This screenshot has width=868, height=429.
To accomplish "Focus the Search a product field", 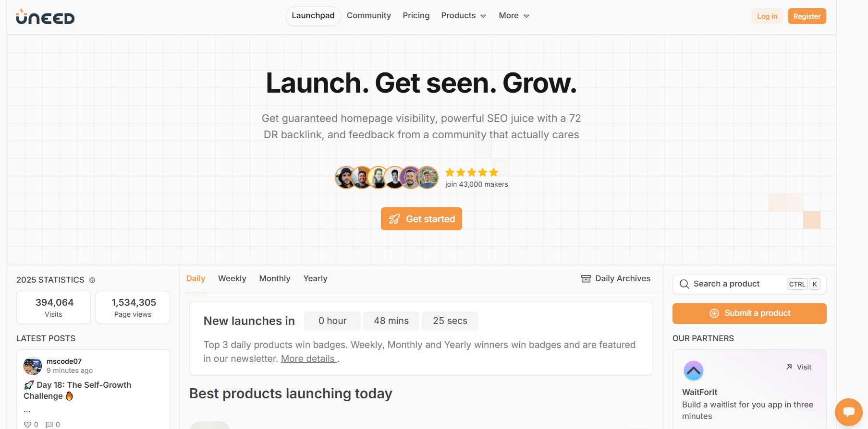I will tap(737, 284).
